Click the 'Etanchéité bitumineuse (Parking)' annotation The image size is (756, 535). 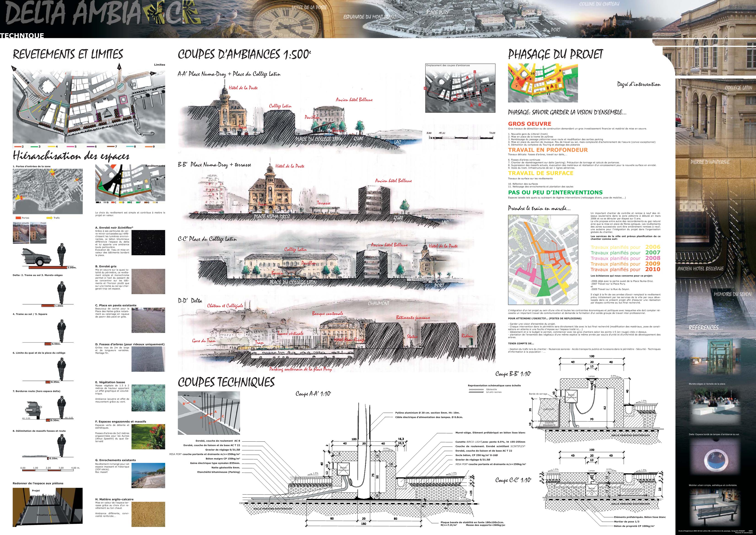(219, 472)
